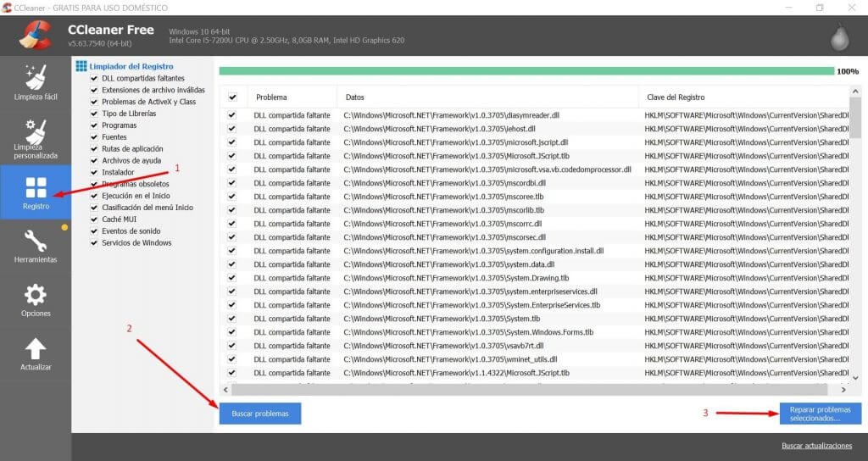Select the wminet_utils.dll path cell
Screen dimensions: 868x461
[x=450, y=359]
